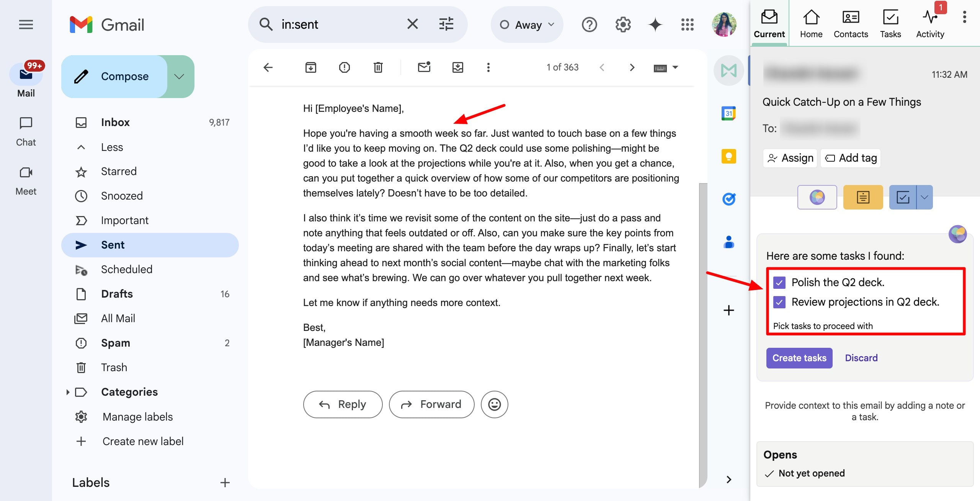This screenshot has height=501, width=980.
Task: Delete the open email with the trash icon
Action: pyautogui.click(x=378, y=67)
